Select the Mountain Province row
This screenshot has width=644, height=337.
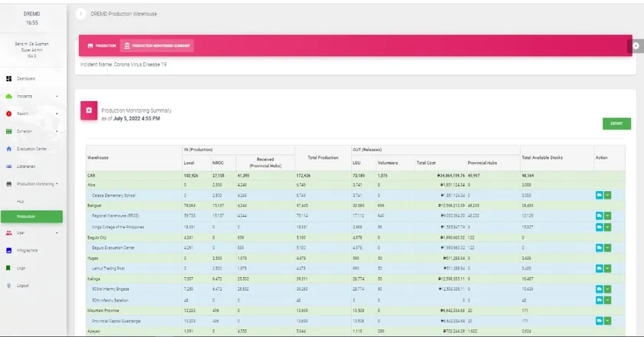[x=355, y=311]
